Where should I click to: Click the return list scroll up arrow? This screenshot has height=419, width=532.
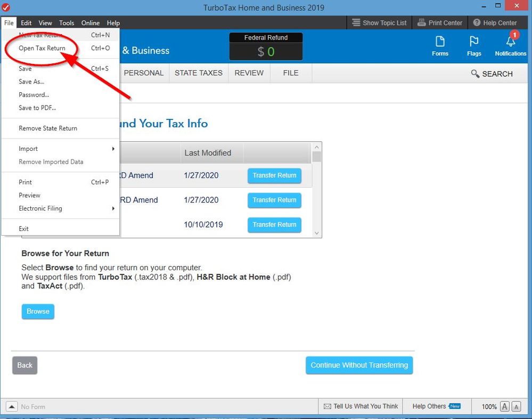pos(316,147)
